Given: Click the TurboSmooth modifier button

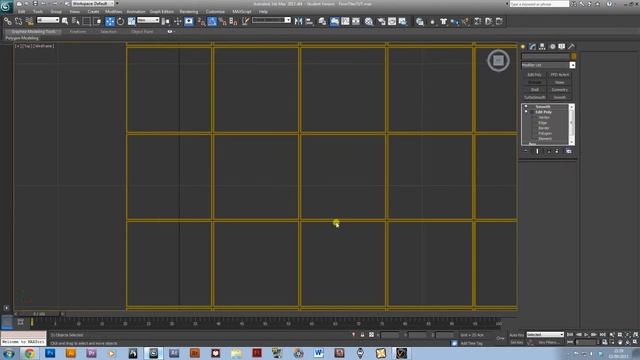Looking at the screenshot, I should [x=534, y=98].
